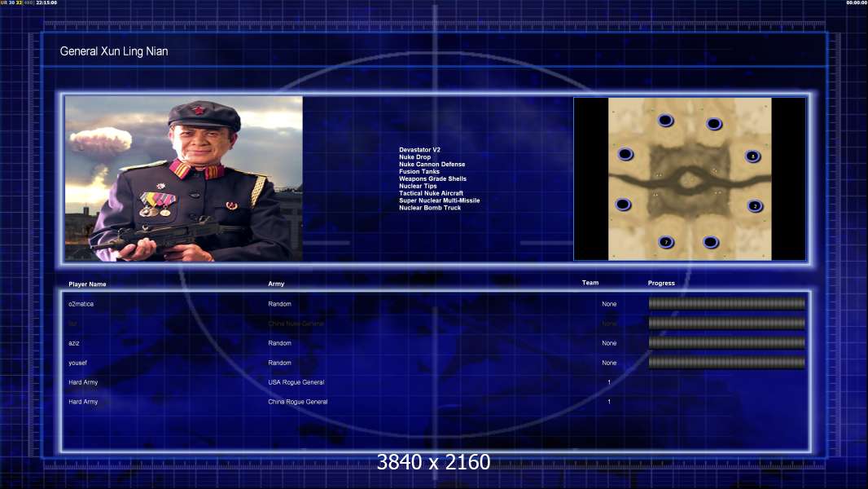Click 'Nuke Cannon Defense' ability text

(x=432, y=164)
